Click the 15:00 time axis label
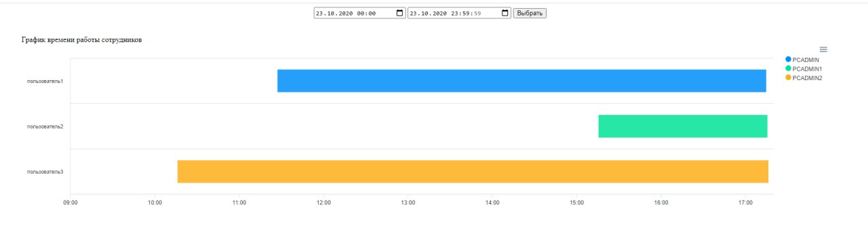 (x=577, y=202)
